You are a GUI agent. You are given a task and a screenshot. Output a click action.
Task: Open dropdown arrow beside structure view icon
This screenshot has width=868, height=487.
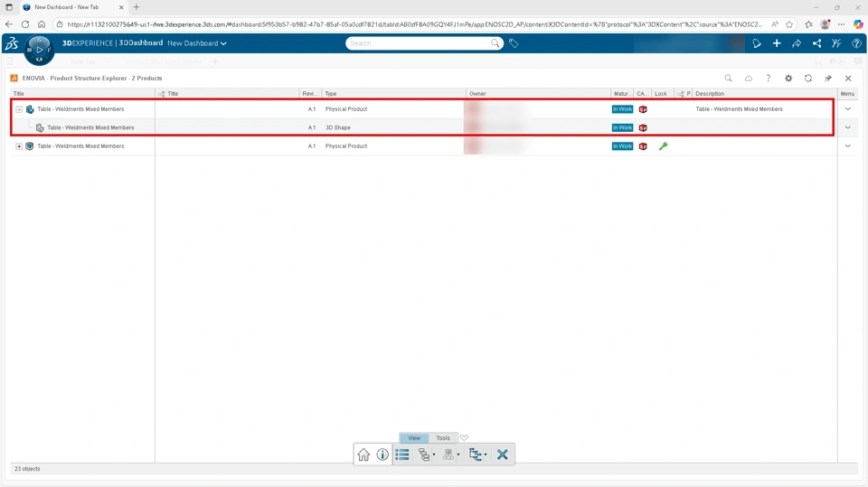point(434,454)
